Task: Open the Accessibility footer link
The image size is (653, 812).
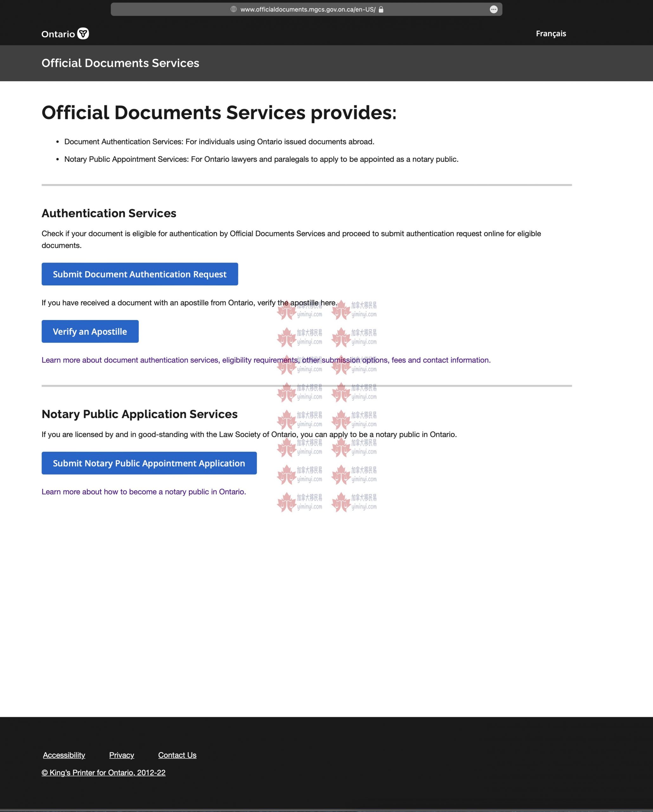Action: pos(64,755)
